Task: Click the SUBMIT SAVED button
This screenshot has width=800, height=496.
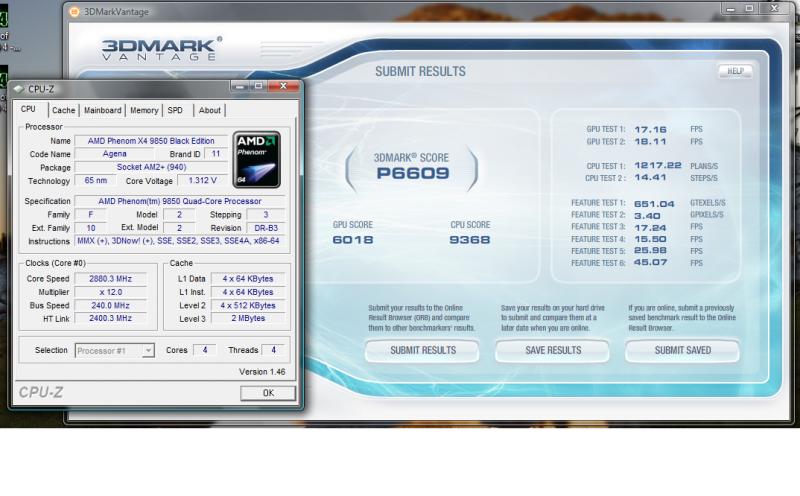Action: [683, 351]
